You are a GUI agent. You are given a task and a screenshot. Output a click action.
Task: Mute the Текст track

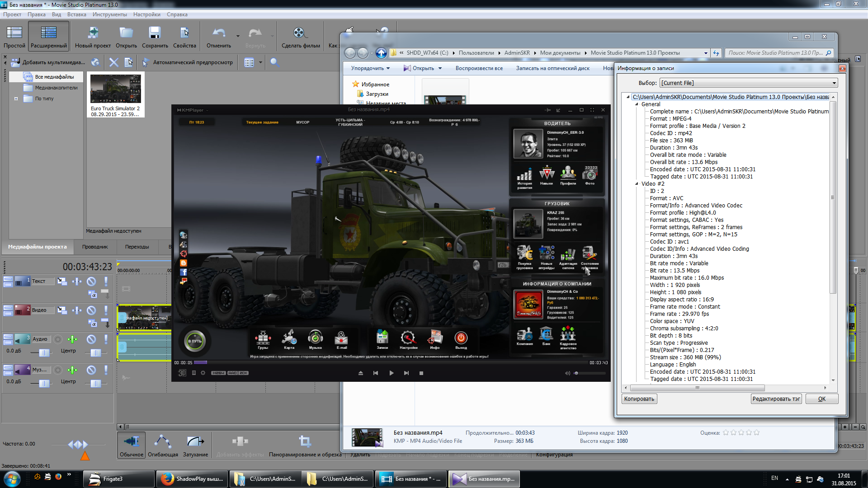click(x=91, y=282)
